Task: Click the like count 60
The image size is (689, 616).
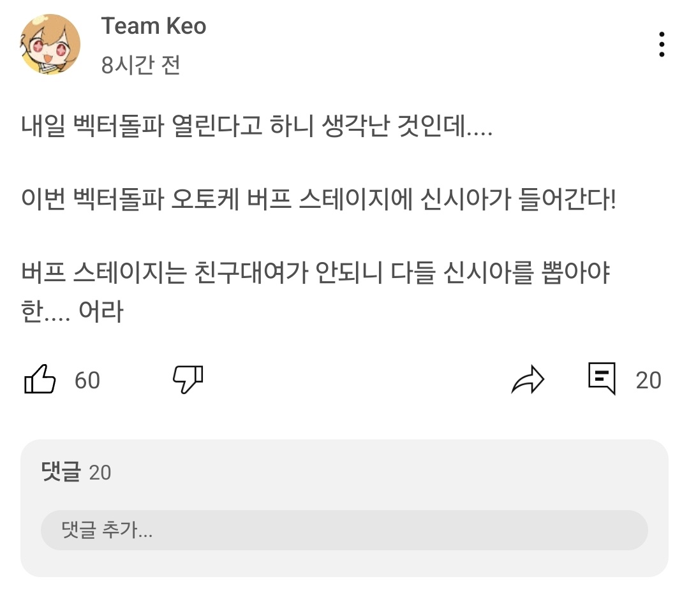Action: (87, 380)
